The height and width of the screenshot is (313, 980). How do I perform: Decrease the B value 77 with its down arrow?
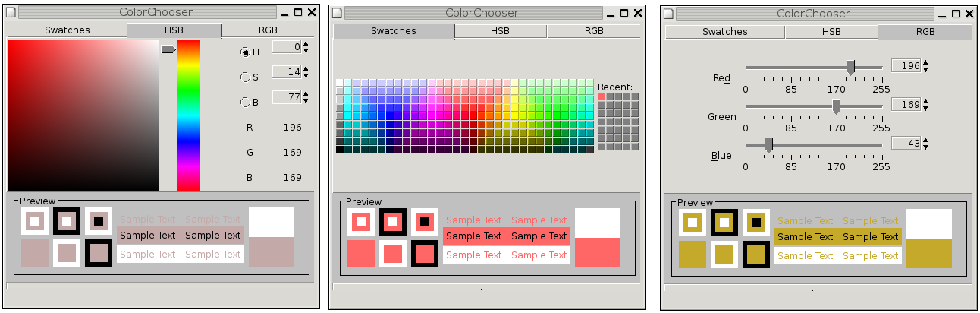coord(306,100)
